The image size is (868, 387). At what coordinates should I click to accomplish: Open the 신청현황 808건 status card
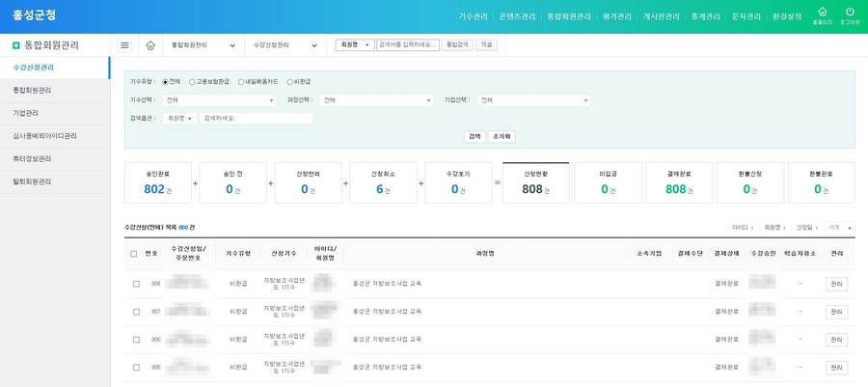point(536,182)
